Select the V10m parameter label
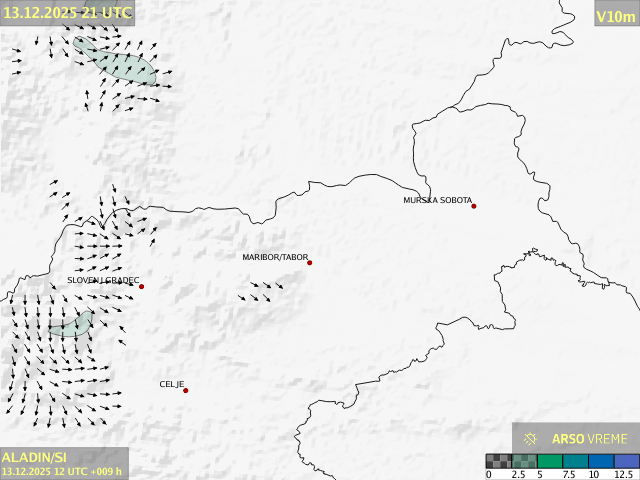This screenshot has height=480, width=640. [615, 16]
